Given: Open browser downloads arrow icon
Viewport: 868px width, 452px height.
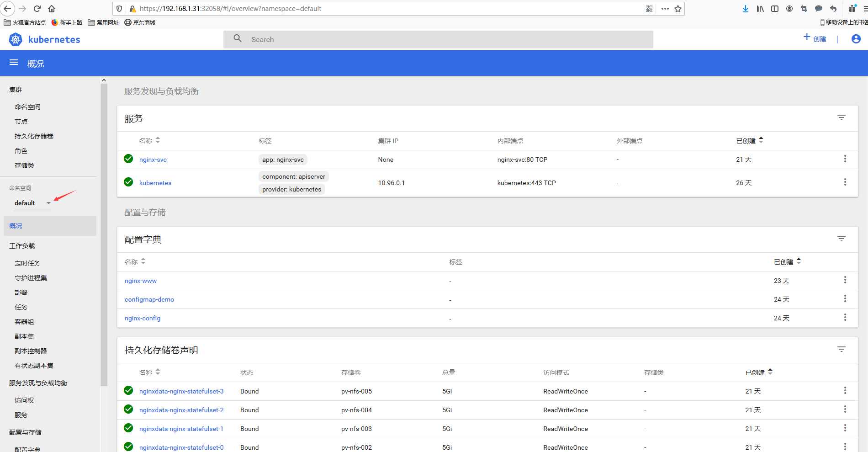Looking at the screenshot, I should tap(746, 9).
